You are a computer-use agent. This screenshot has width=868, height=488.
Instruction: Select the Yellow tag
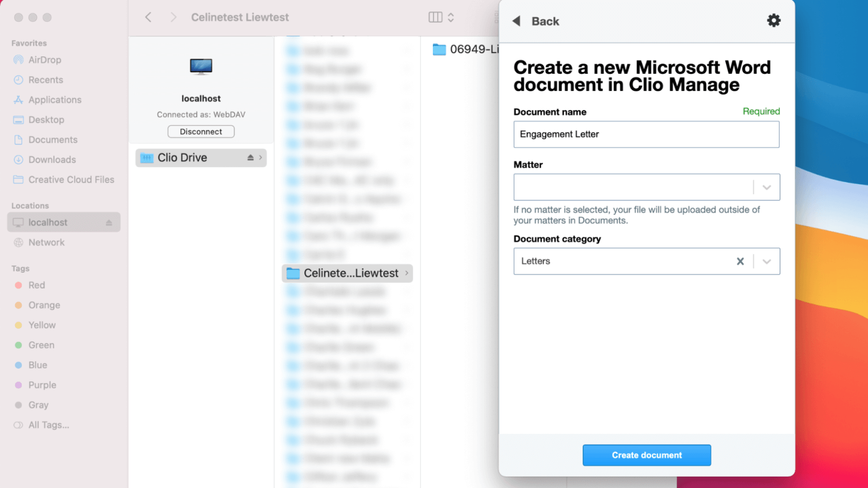42,325
